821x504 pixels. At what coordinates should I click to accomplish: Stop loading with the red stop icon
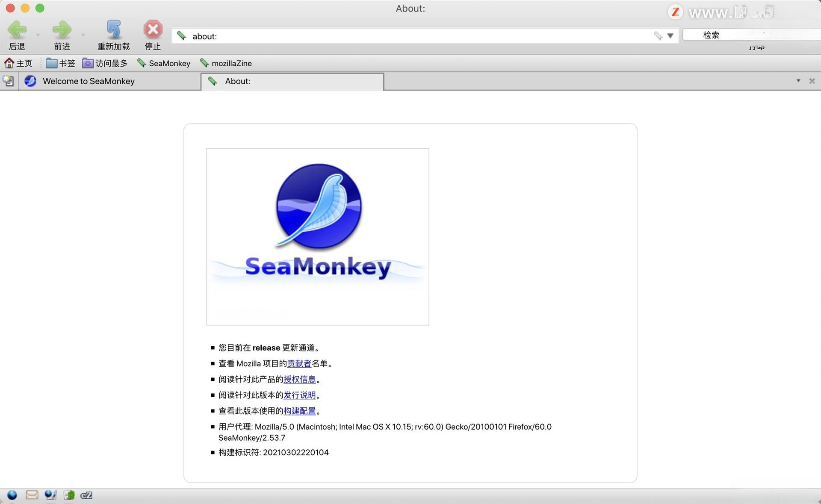pos(153,30)
